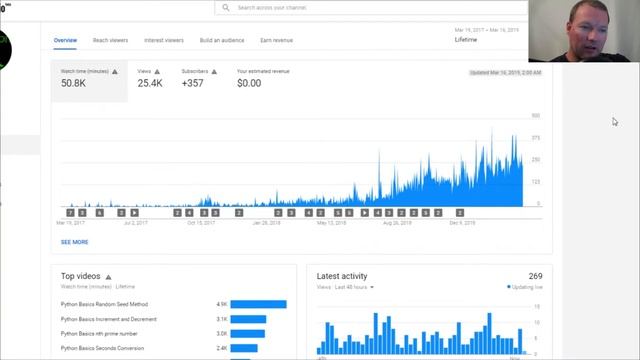Click the round channel avatar at the left edge

click(x=5, y=50)
